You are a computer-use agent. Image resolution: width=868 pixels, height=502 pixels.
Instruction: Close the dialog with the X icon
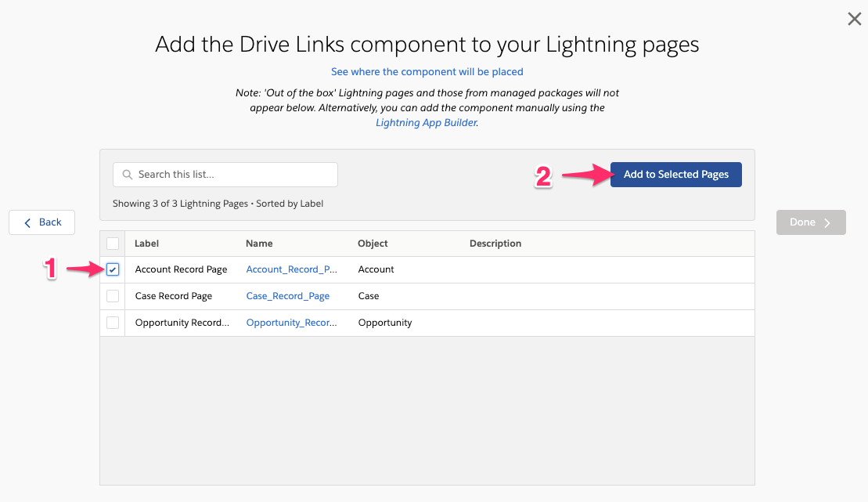pyautogui.click(x=854, y=19)
